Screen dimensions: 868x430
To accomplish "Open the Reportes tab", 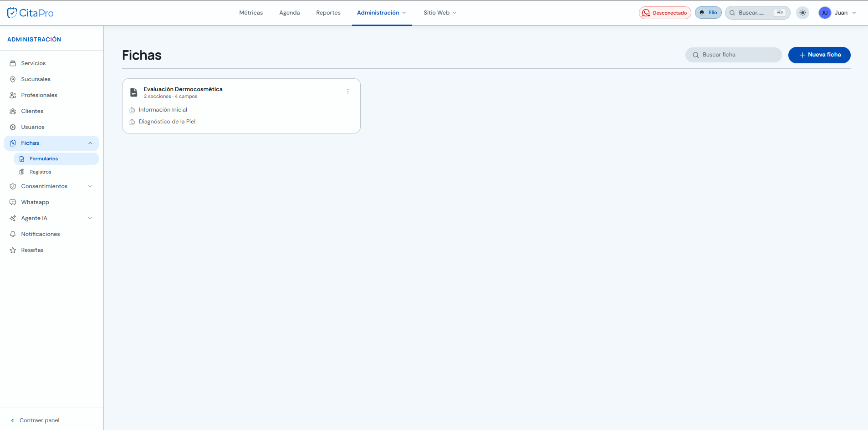I will pos(328,13).
